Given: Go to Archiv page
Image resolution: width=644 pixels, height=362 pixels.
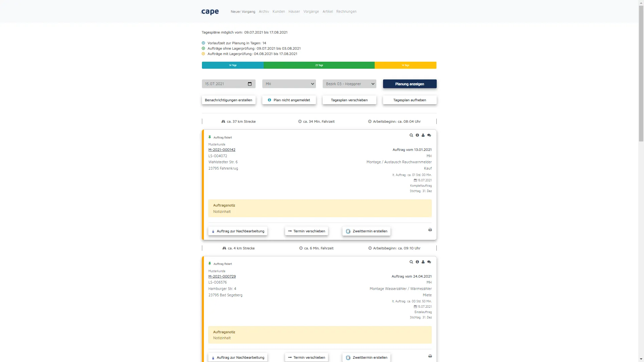Looking at the screenshot, I should 264,11.
